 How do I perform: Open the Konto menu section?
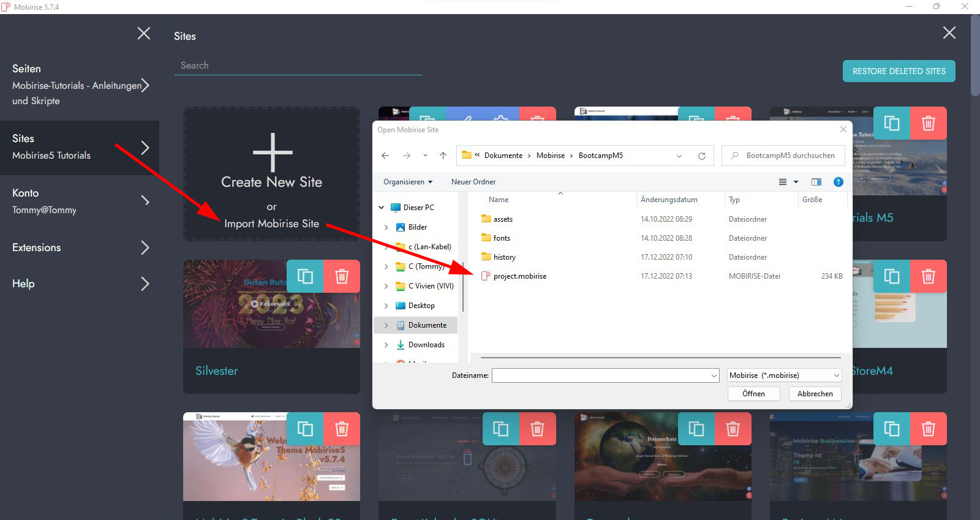point(80,201)
